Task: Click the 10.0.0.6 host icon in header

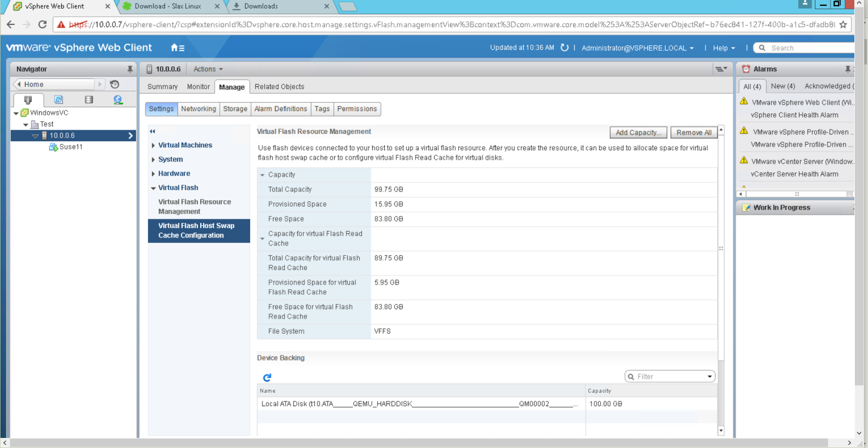Action: click(x=149, y=69)
